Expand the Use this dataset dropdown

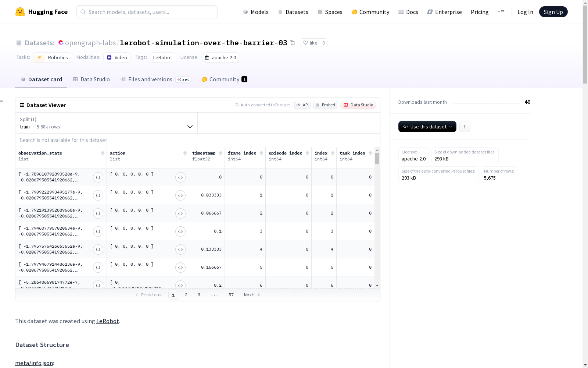tap(427, 127)
